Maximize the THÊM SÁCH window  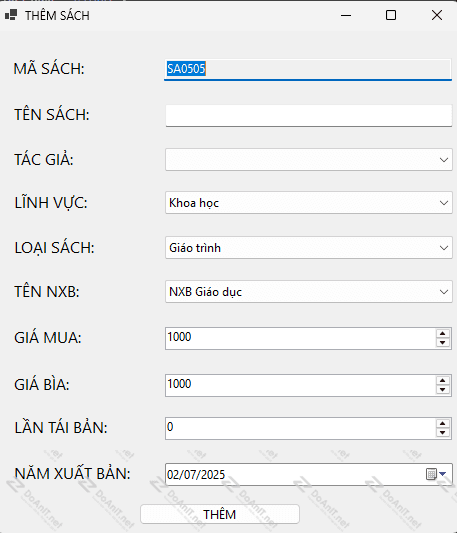coord(391,15)
